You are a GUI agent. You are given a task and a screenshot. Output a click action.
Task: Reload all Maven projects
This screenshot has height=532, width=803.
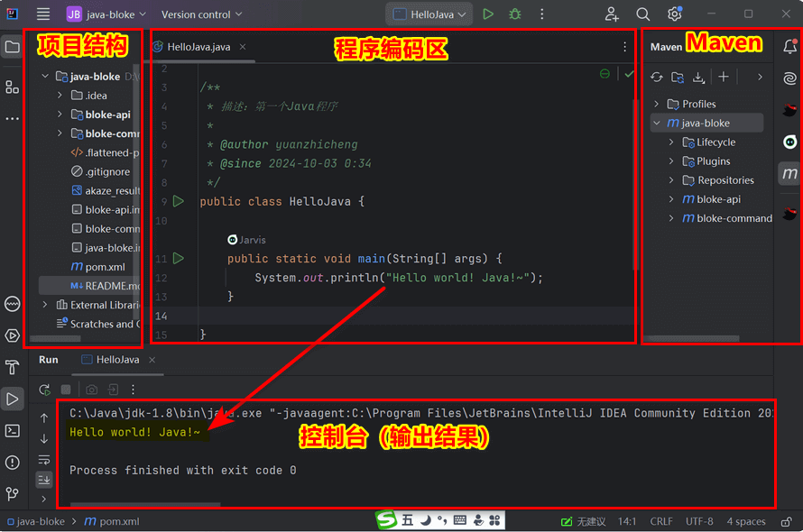click(x=657, y=78)
